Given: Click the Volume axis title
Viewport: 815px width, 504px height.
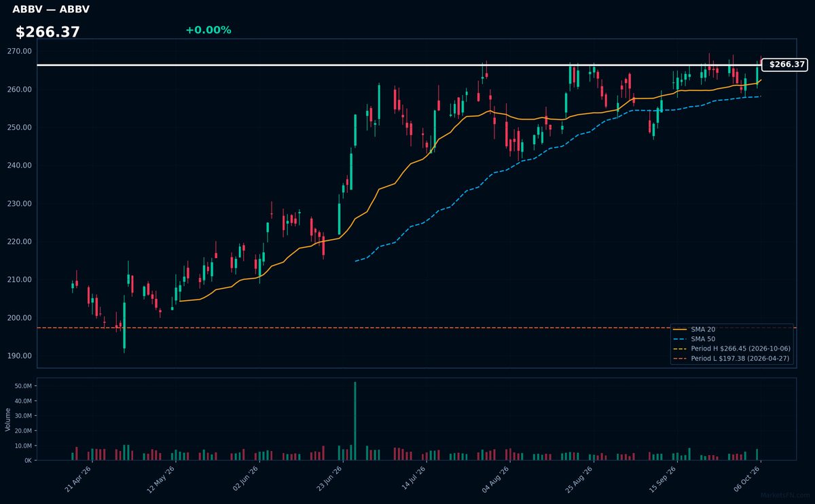Looking at the screenshot, I should (x=7, y=419).
